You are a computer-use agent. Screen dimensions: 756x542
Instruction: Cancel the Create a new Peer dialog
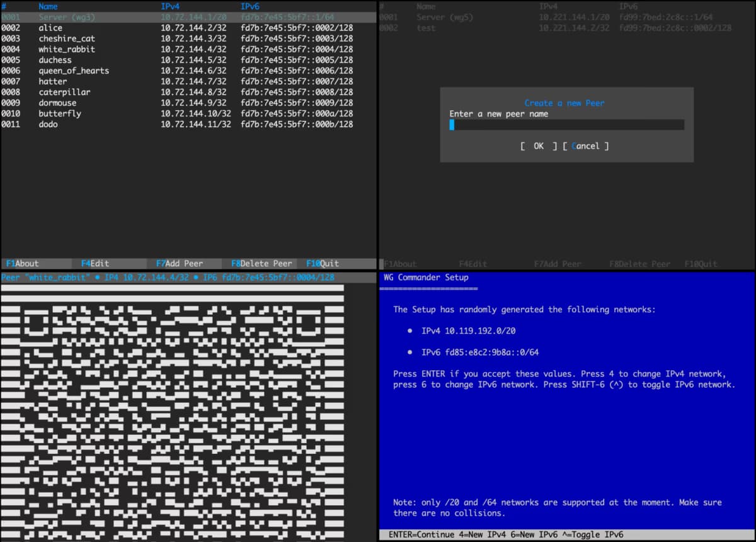(586, 146)
